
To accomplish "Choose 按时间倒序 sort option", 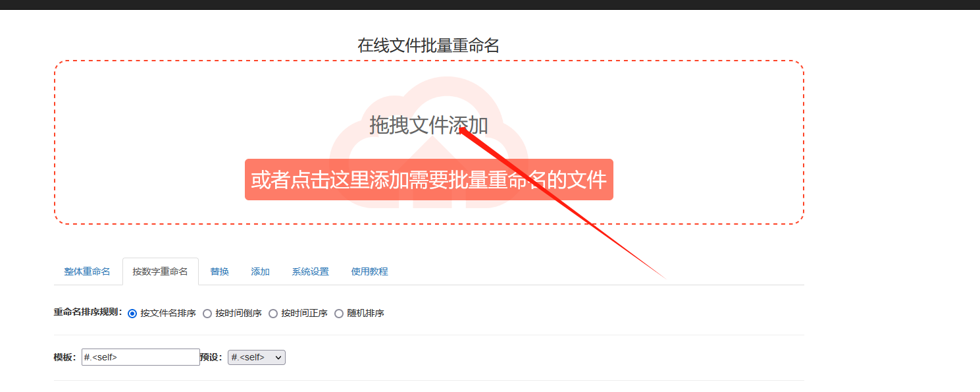I will click(207, 314).
